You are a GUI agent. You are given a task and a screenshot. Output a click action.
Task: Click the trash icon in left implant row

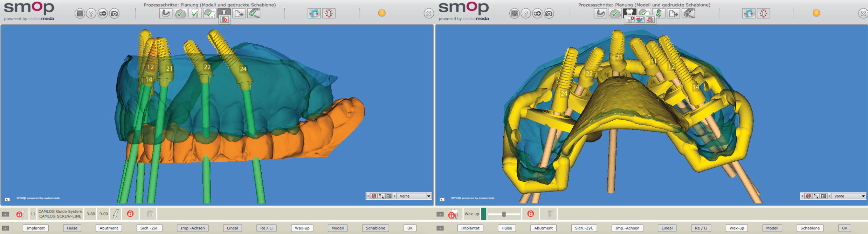150,214
